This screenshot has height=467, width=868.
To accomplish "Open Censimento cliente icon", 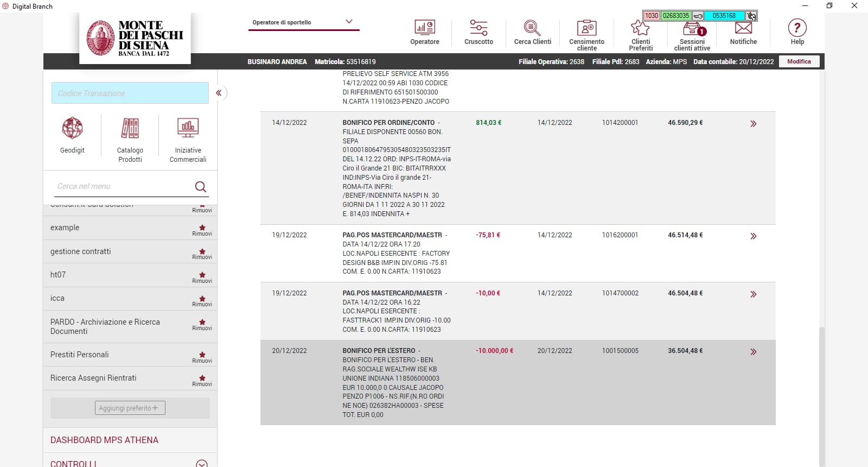I will point(586,28).
